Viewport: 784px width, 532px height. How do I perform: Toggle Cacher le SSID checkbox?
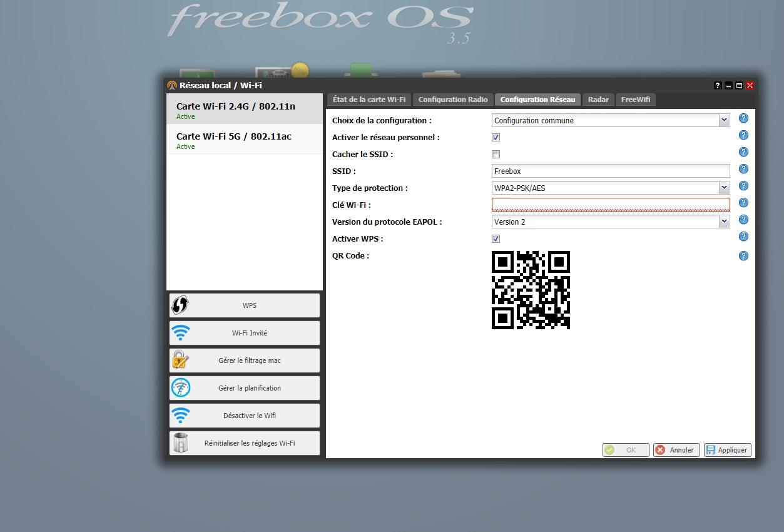pyautogui.click(x=496, y=155)
